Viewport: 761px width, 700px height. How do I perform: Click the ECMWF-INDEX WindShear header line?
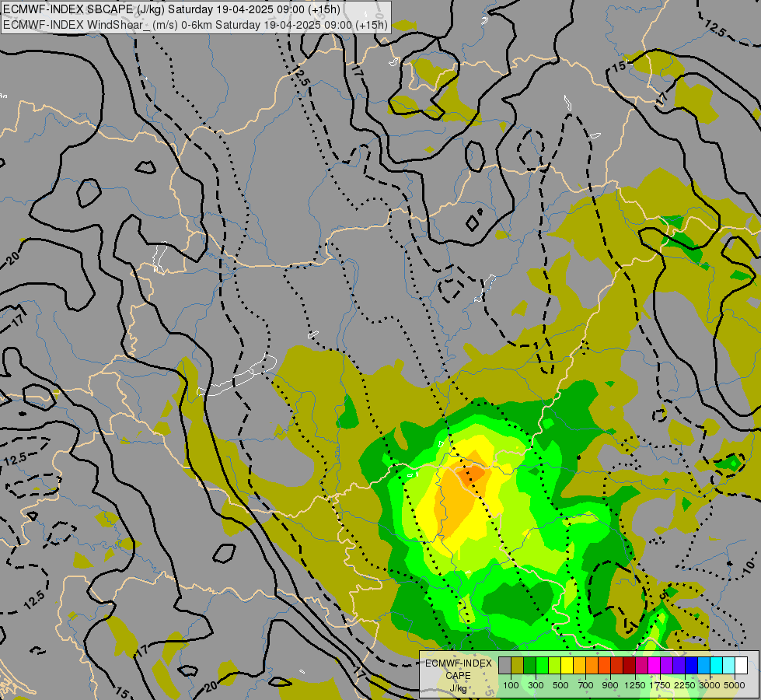195,25
